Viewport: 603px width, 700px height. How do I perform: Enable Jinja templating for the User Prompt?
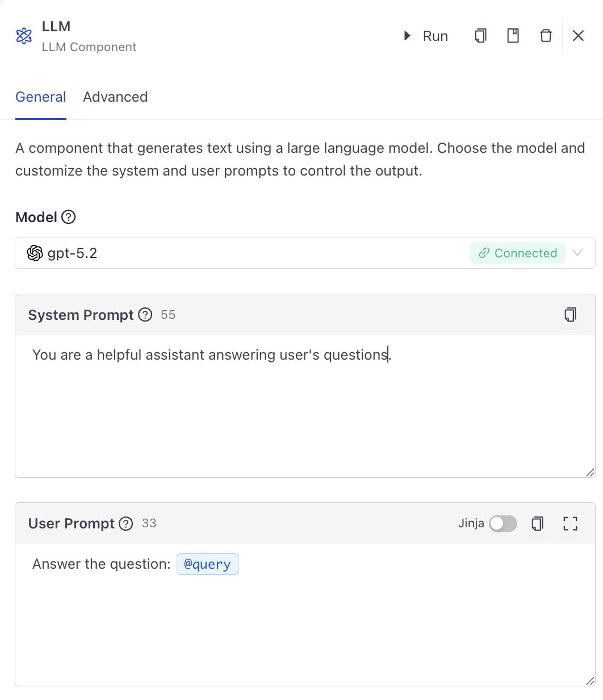pyautogui.click(x=502, y=523)
